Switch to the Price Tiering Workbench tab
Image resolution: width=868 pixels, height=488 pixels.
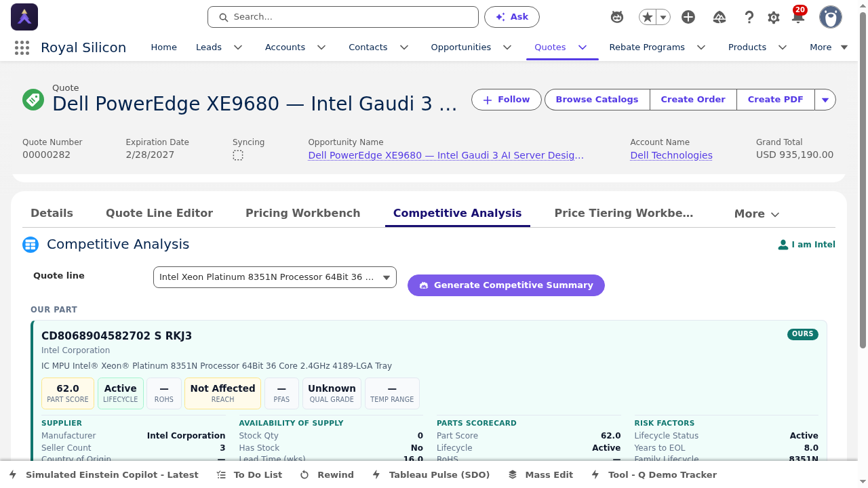tap(624, 213)
